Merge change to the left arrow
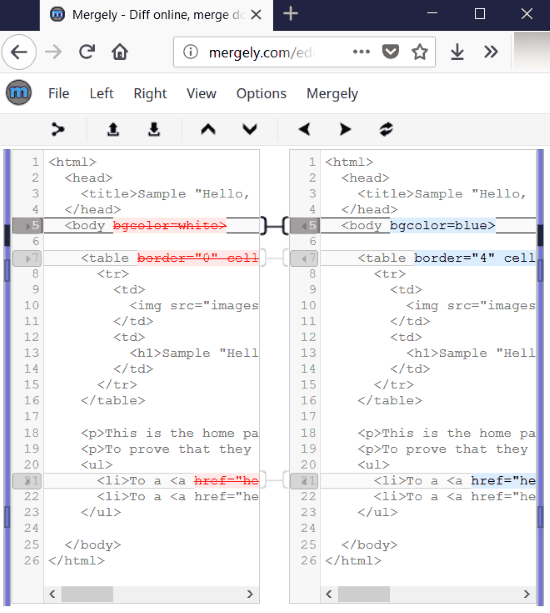550x613 pixels. click(305, 129)
